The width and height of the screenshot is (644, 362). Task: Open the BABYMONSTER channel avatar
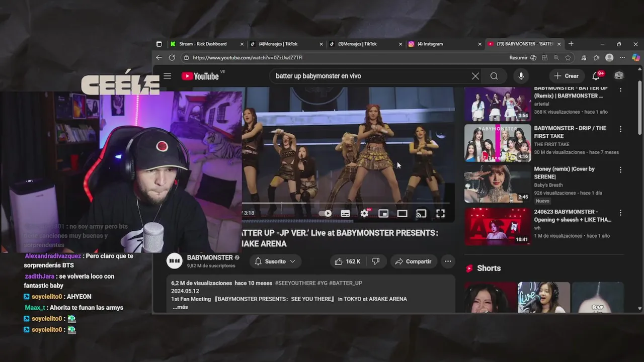point(175,261)
